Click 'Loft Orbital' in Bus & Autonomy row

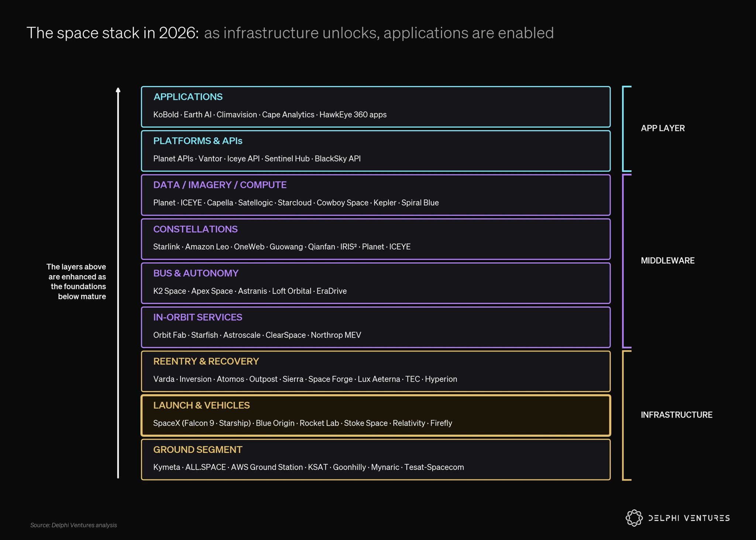pyautogui.click(x=292, y=291)
